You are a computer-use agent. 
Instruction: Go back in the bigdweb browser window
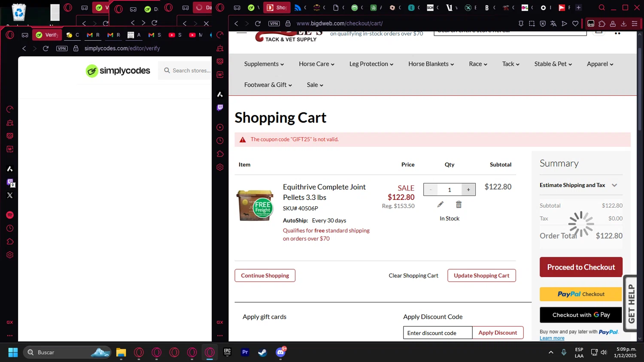point(236,24)
